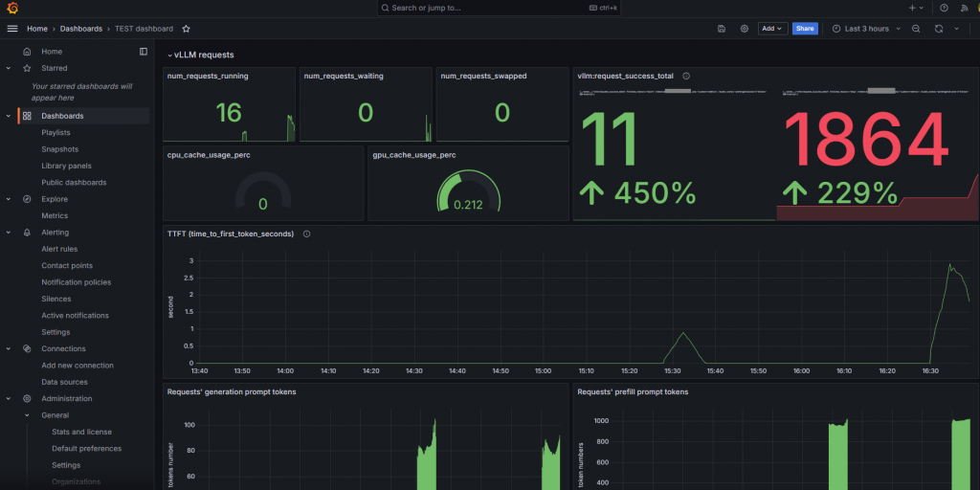Open Metrics under Explore
The image size is (980, 490).
point(55,215)
